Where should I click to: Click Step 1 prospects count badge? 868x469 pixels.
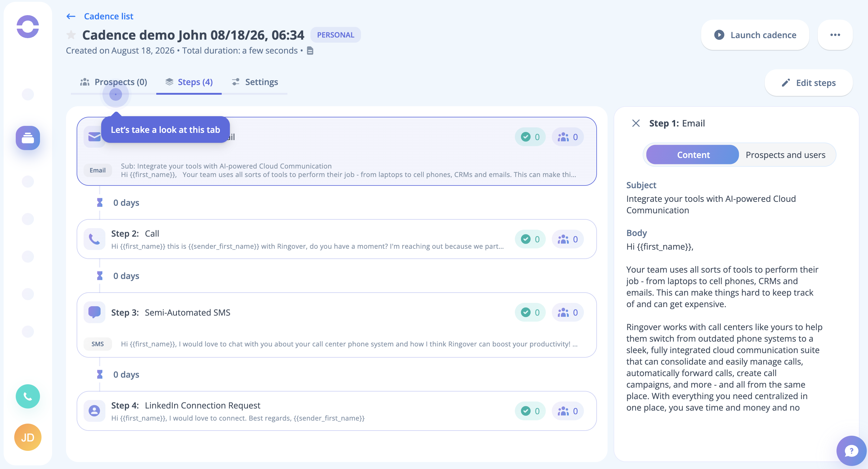[568, 137]
